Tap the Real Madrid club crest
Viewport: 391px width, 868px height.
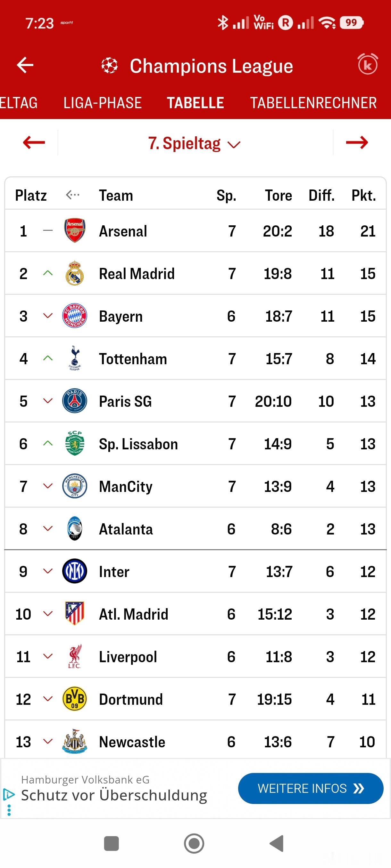(x=75, y=273)
